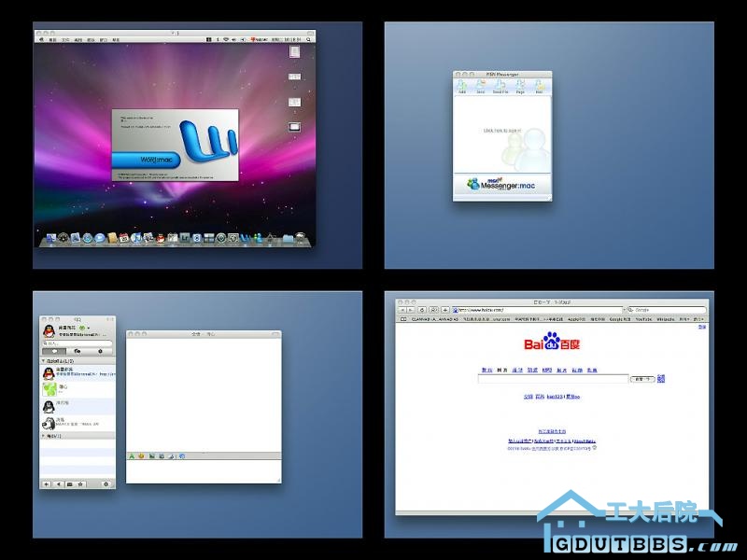
Task: Click the Mail icon in MSN Messenger
Action: [539, 86]
